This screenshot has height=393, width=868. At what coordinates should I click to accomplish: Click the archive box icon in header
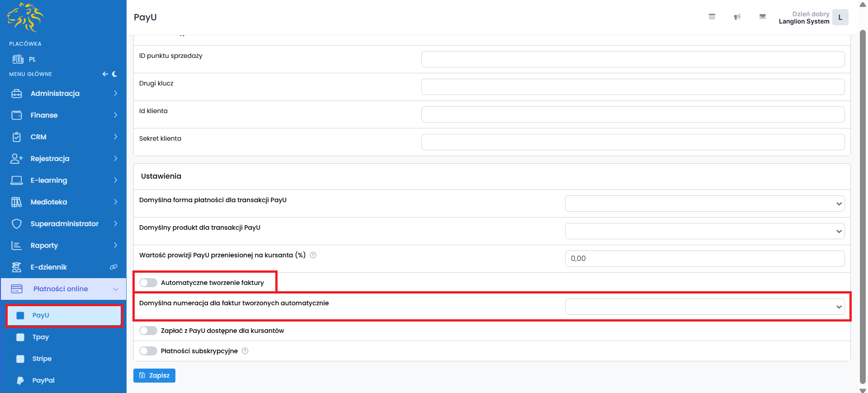(x=712, y=17)
